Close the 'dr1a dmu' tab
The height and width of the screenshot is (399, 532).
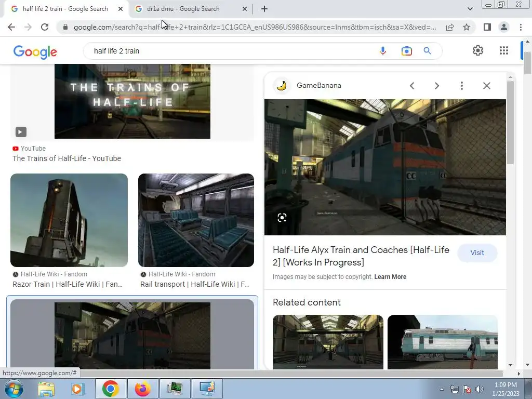tap(245, 9)
